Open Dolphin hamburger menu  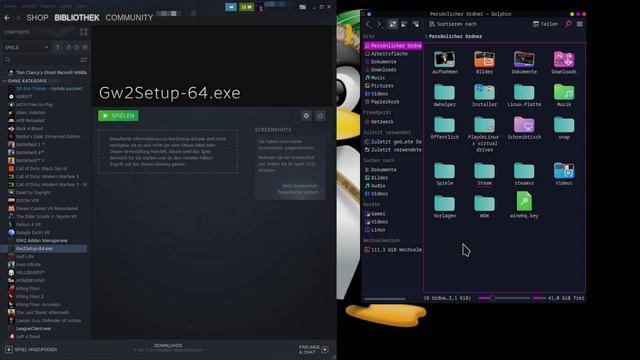tap(580, 24)
